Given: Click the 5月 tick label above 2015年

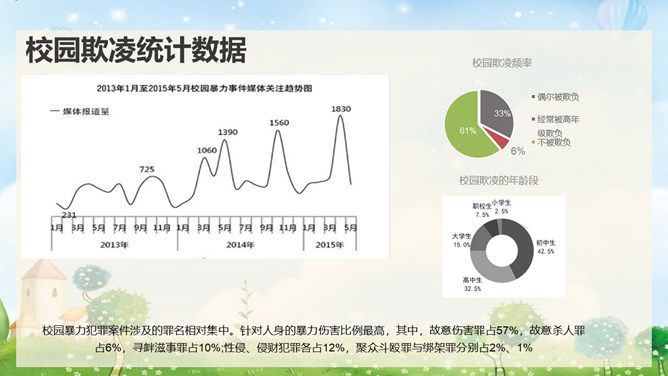Looking at the screenshot, I should click(x=351, y=228).
